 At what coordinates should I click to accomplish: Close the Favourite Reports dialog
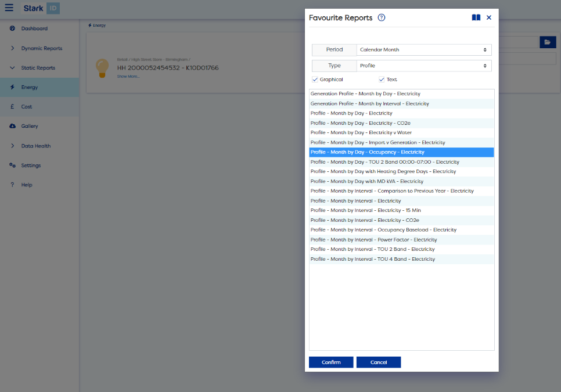(489, 17)
